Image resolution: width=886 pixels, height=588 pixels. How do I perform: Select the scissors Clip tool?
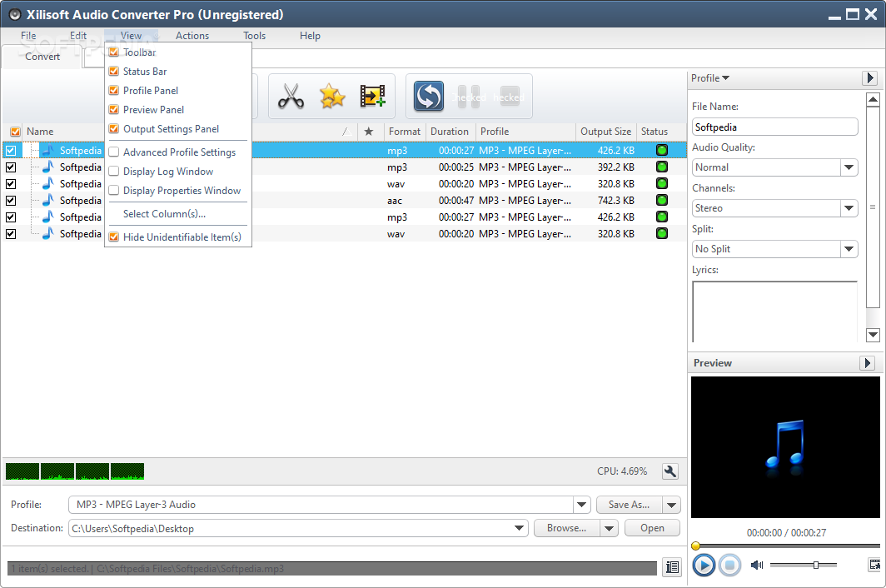(x=291, y=96)
